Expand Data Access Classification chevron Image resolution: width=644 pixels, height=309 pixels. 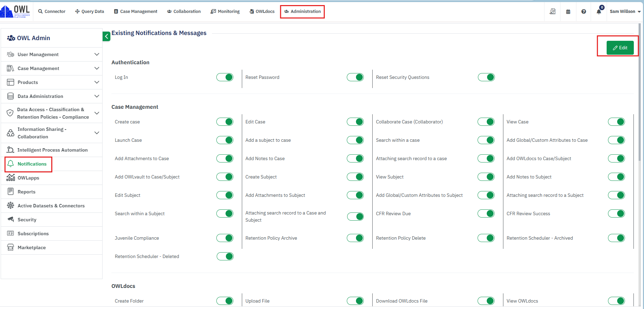point(97,113)
